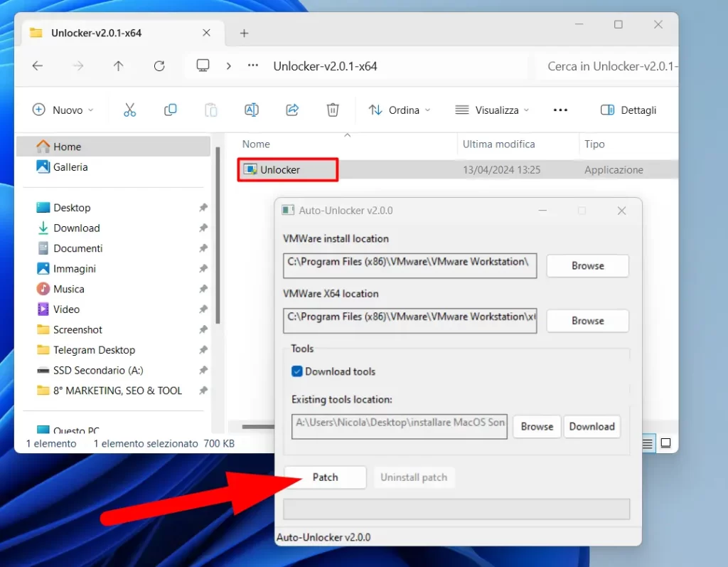728x567 pixels.
Task: Open the Nuovo dropdown menu
Action: coord(63,110)
